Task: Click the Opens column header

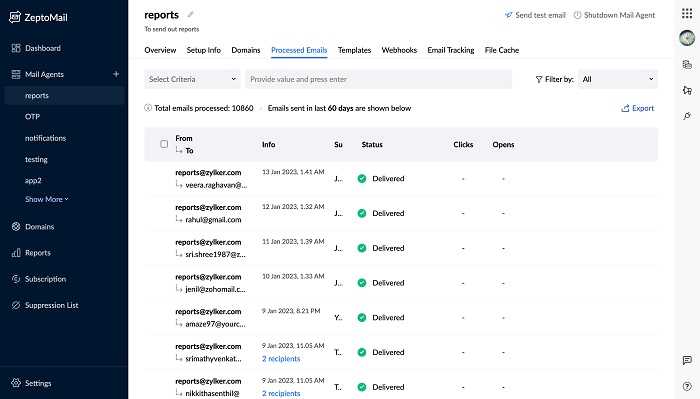Action: (x=503, y=145)
